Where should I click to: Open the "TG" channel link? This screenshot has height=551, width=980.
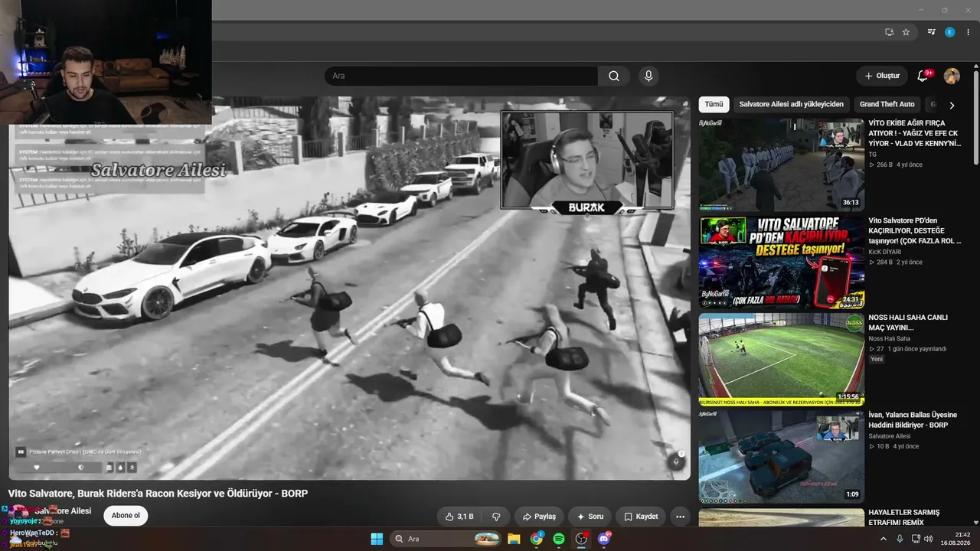(x=872, y=155)
